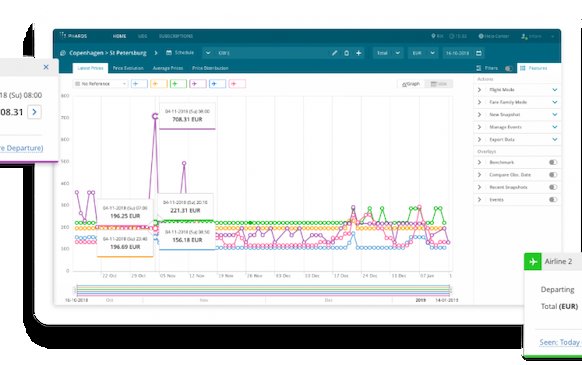Expand the Export Data row chevron
This screenshot has width=582, height=365.
[479, 140]
